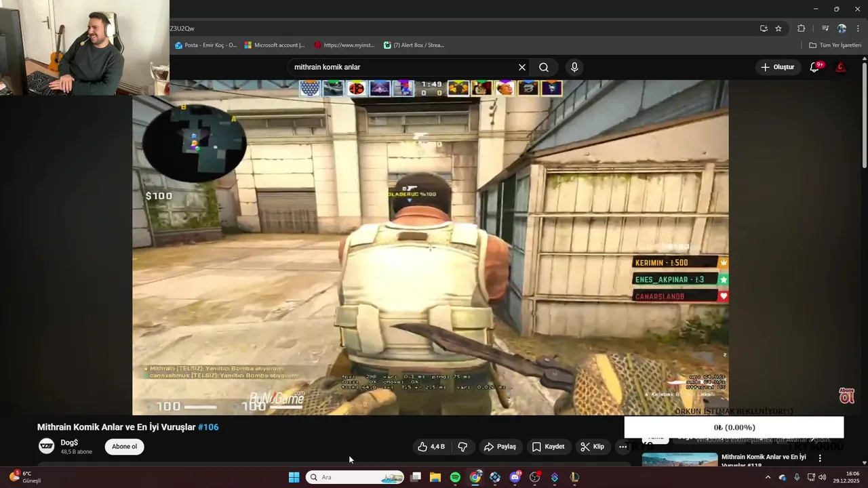Open the Alert Box / Streamlabs bookmark
The width and height of the screenshot is (868, 488).
point(414,45)
